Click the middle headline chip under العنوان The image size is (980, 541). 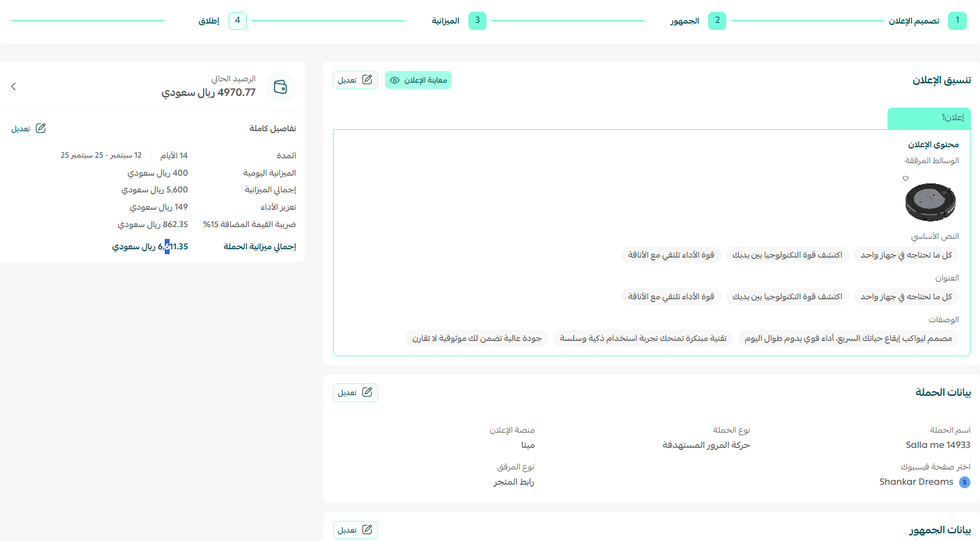click(787, 297)
